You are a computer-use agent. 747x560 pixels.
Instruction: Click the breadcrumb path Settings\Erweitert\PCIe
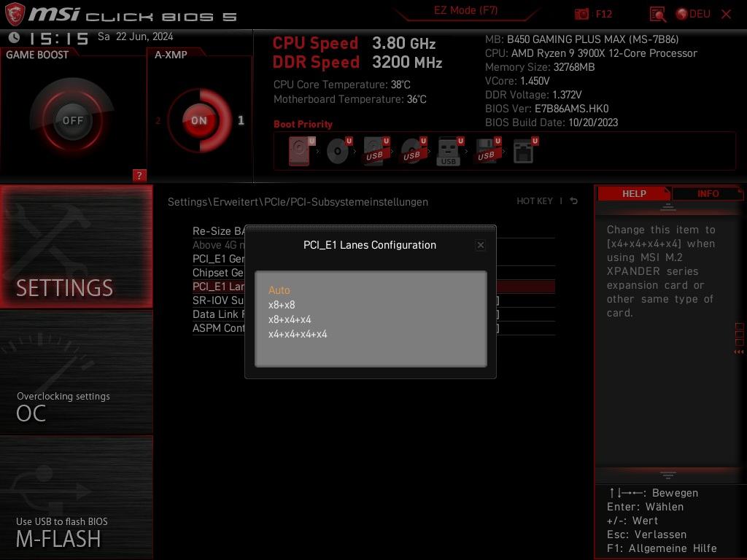(298, 202)
